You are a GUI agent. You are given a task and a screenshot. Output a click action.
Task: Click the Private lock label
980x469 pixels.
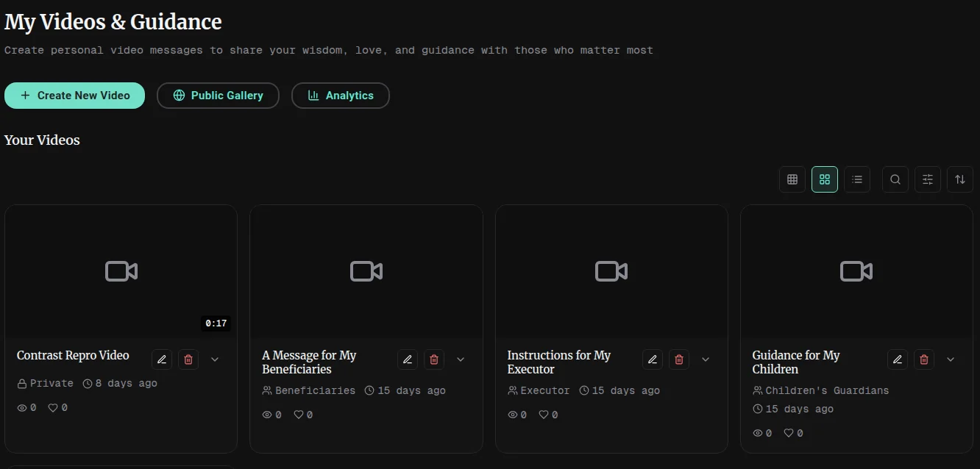click(46, 383)
